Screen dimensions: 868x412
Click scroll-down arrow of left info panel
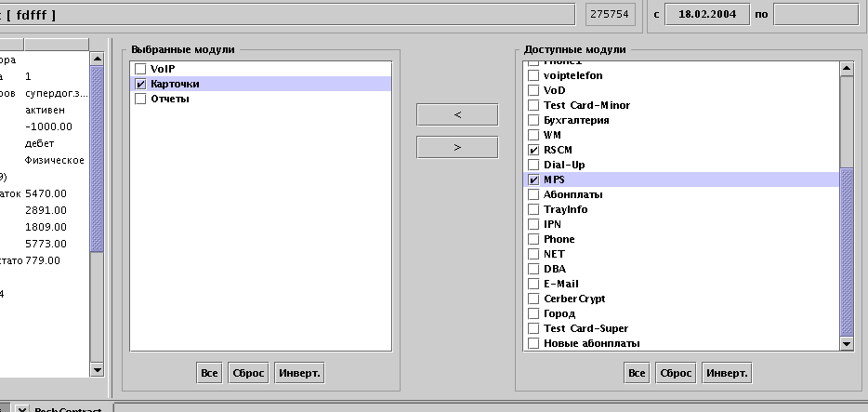97,369
